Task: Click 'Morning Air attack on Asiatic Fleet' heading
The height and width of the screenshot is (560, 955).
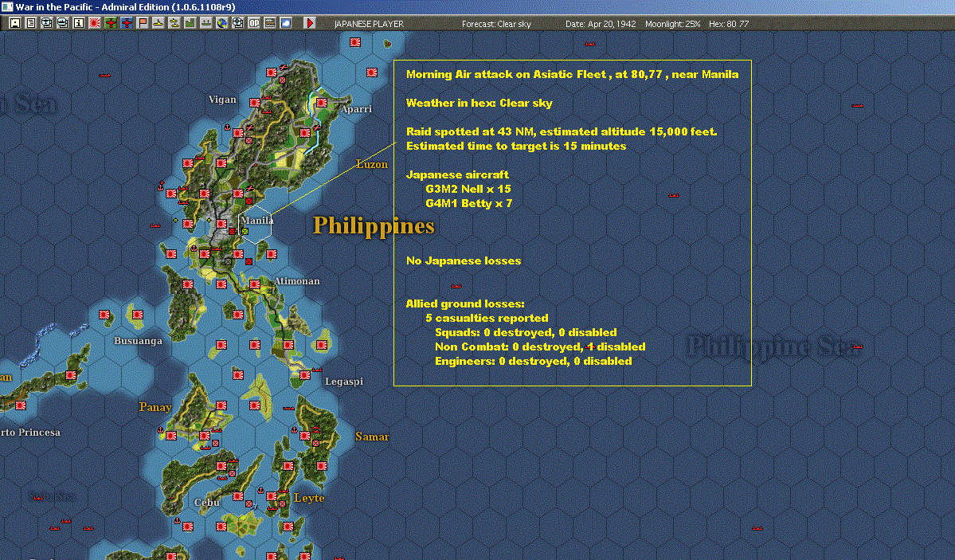Action: (506, 74)
